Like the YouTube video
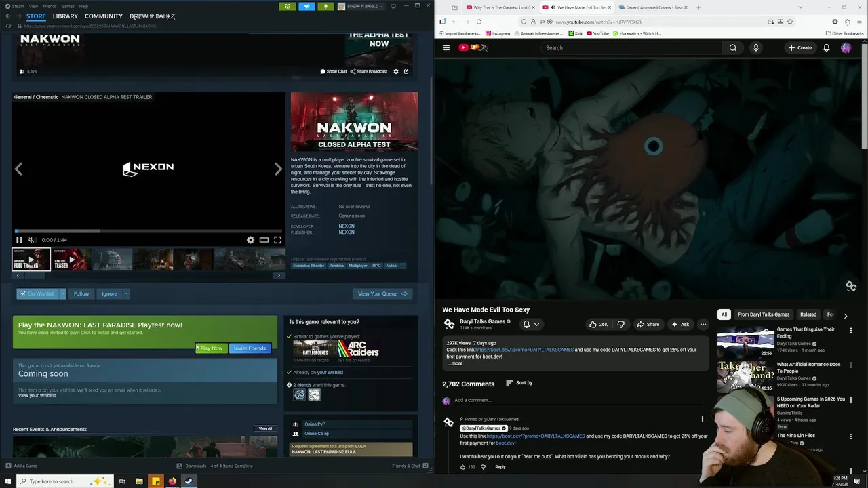This screenshot has width=868, height=488. pos(598,325)
